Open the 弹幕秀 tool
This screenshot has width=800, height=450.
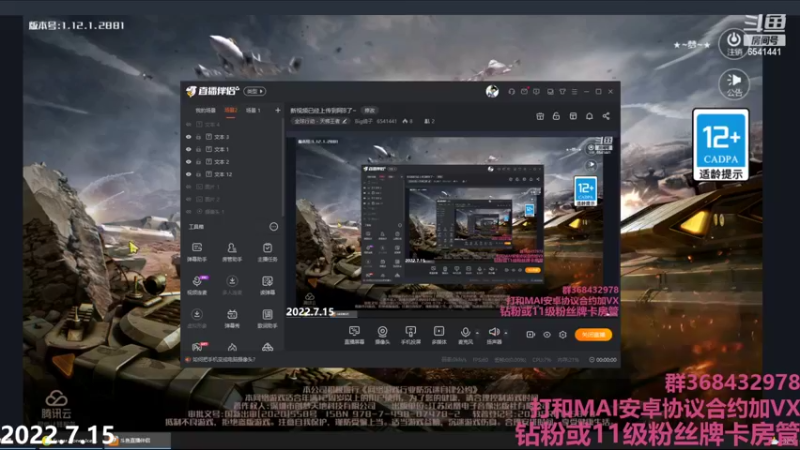pyautogui.click(x=232, y=318)
